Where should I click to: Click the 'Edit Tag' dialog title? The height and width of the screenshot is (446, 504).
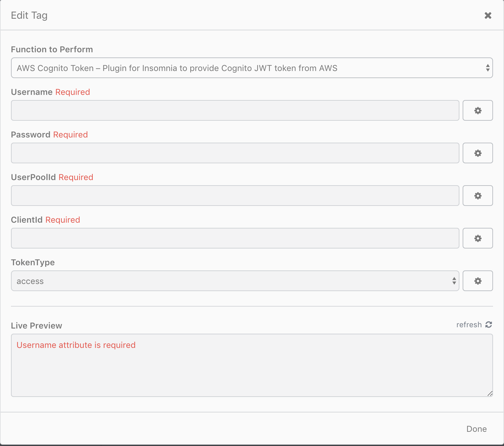(29, 15)
